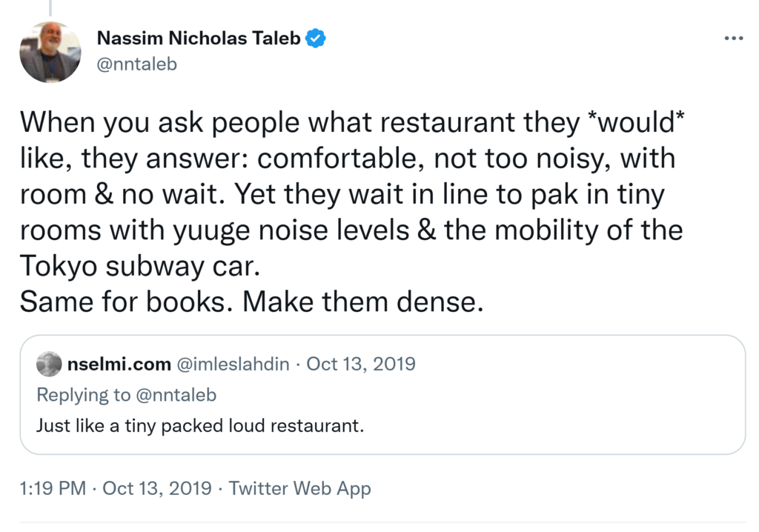Viewport: 759px width, 532px height.
Task: Click the thread connector line above the avatar
Action: click(x=50, y=7)
